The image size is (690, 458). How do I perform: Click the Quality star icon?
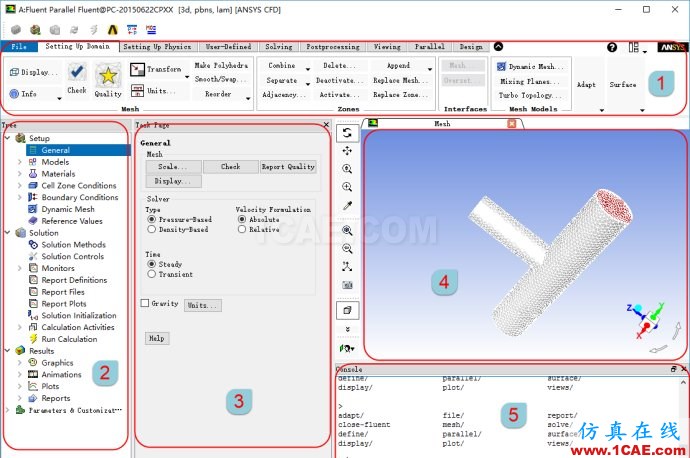(108, 76)
